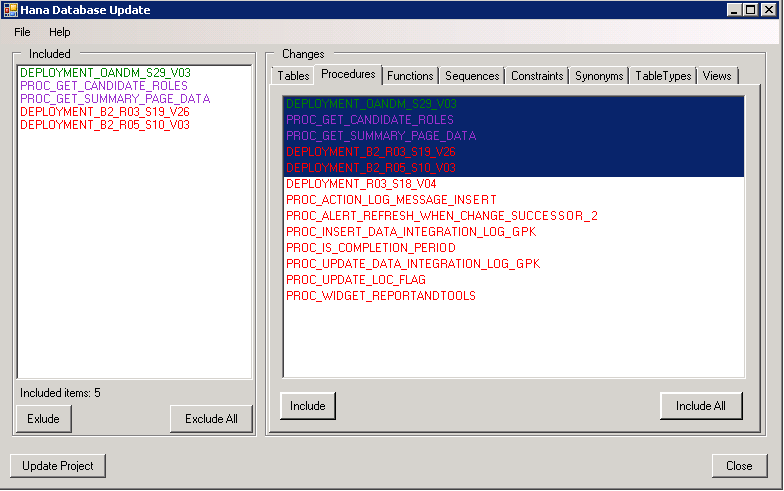Viewport: 784px width, 491px height.
Task: Select DEPLOYMENT_B2_R05_S10_V03 in Changes list
Action: point(514,168)
